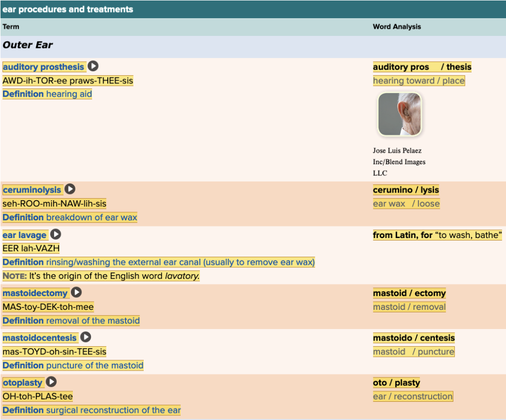This screenshot has width=506, height=420.
Task: Open the ear lavage term
Action: click(25, 235)
